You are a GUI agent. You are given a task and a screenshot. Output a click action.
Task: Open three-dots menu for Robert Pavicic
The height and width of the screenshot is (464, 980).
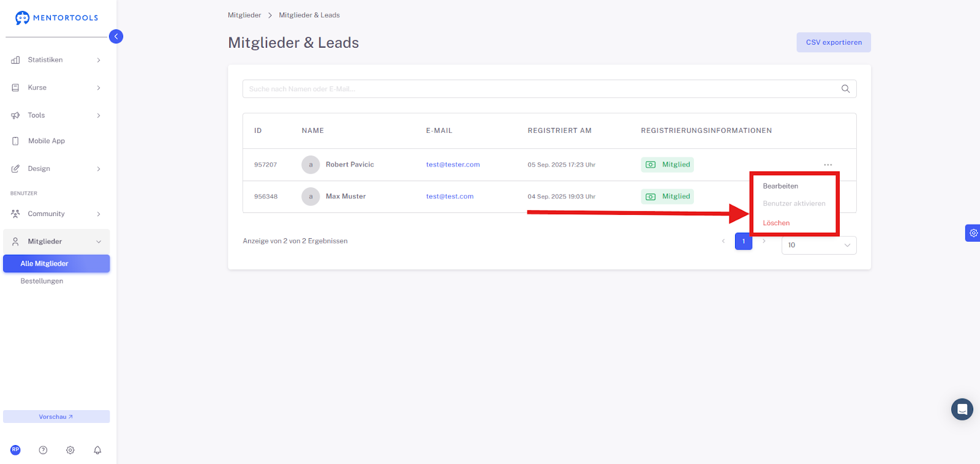click(x=827, y=165)
